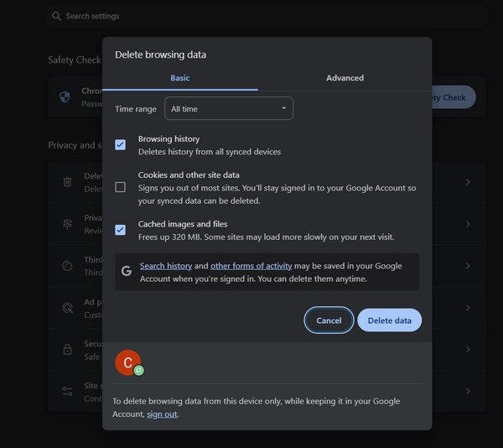Expand the Delete browsing data row chevron
The image size is (503, 448).
[x=468, y=182]
